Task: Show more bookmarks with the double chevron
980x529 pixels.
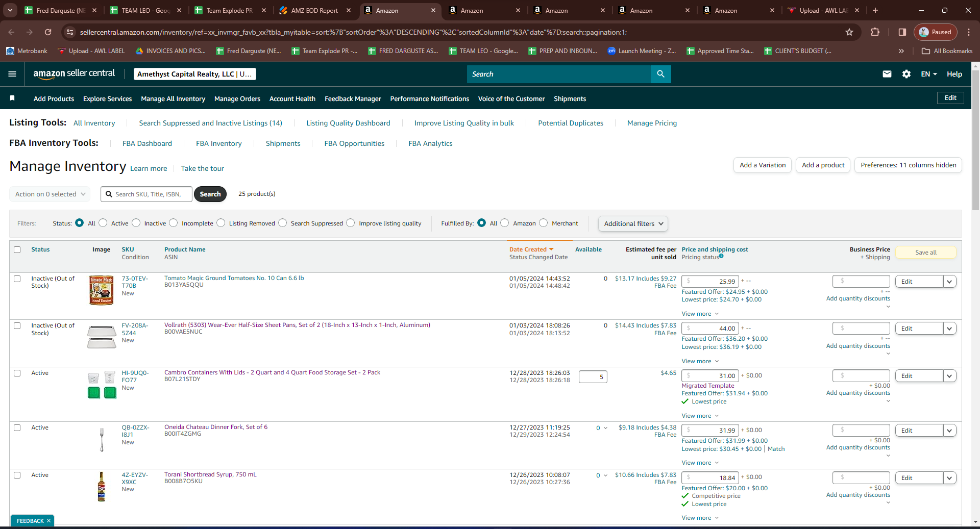Action: pos(901,51)
